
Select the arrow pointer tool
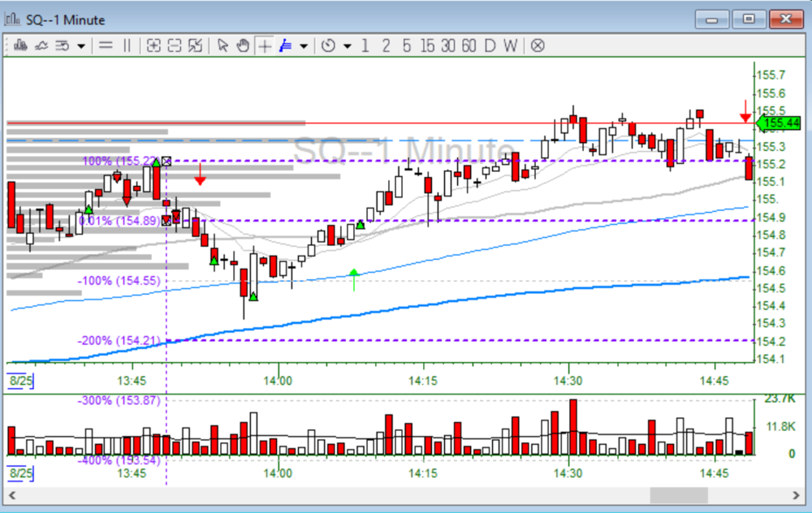(x=222, y=46)
